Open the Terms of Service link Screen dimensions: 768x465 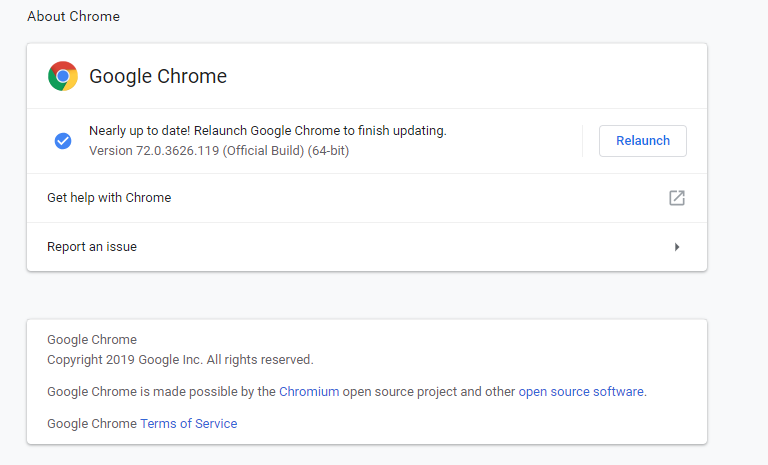click(188, 424)
